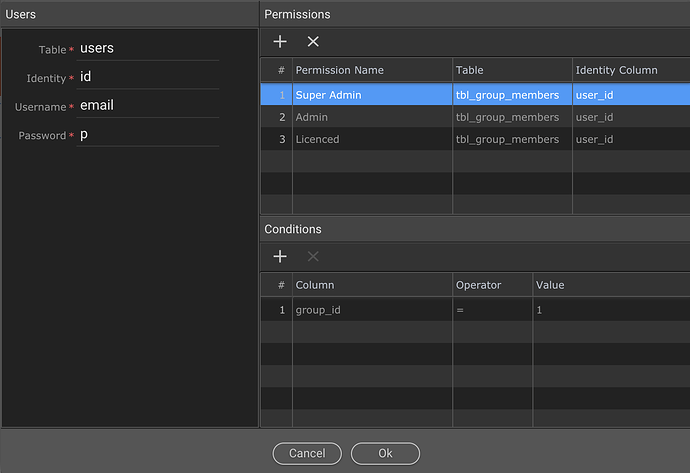Select the group_id condition column cell
This screenshot has height=473, width=690.
click(x=372, y=310)
